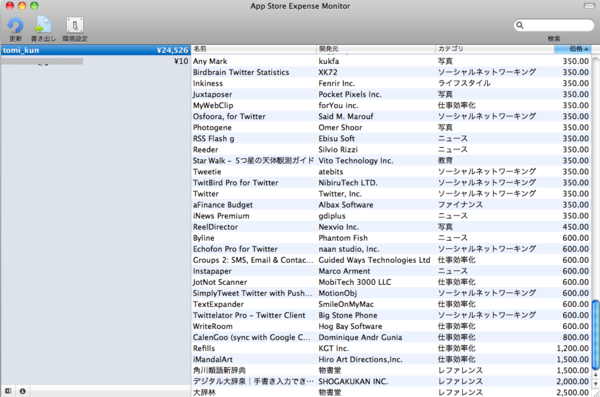Select the デジタル大辞泉 row

391,382
